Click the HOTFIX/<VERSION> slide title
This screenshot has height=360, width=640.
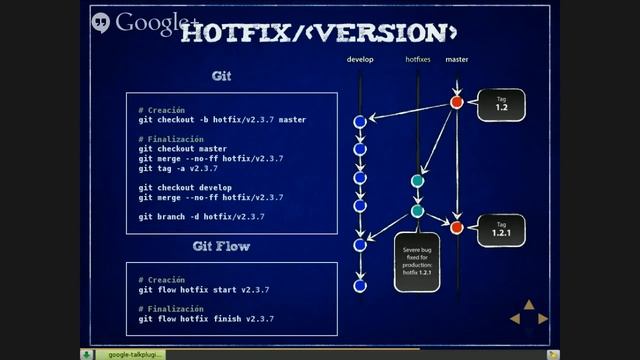pyautogui.click(x=319, y=33)
